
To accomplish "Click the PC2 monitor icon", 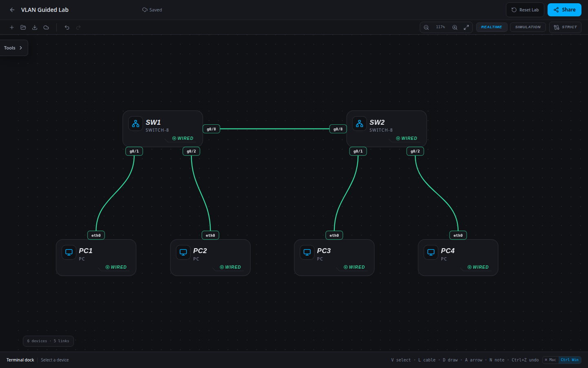I will (183, 252).
